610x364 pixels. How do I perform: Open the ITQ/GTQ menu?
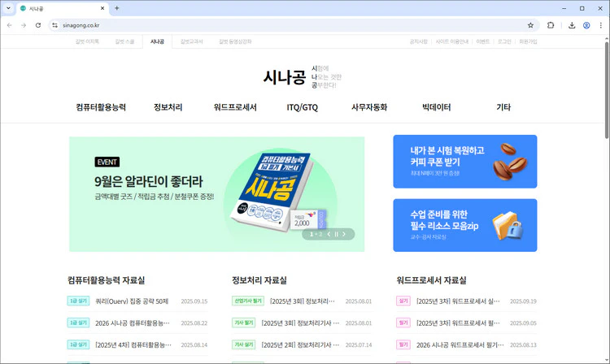pos(303,107)
